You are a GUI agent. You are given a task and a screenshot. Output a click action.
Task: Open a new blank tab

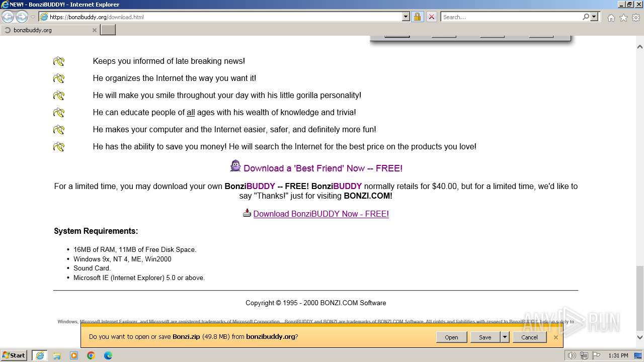click(x=108, y=30)
